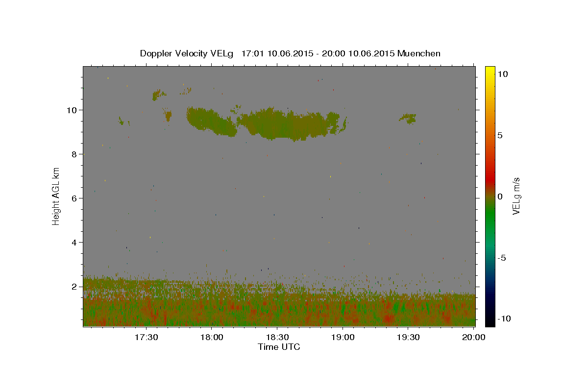Click the 'VELg m/s' colorbar label
This screenshot has width=588, height=392.
[x=515, y=196]
